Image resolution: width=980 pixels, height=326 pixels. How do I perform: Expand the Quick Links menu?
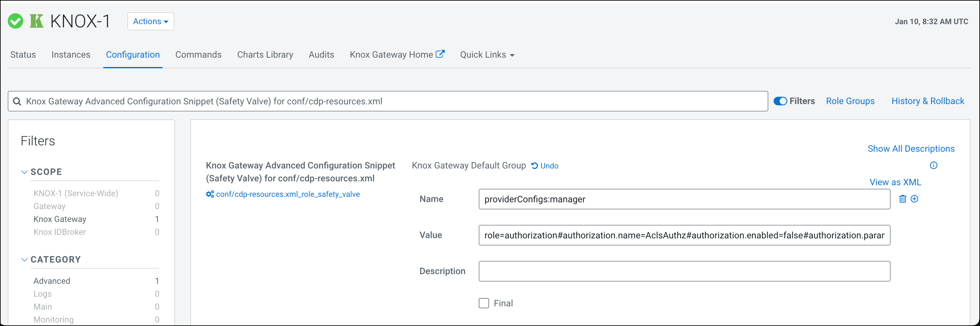487,55
